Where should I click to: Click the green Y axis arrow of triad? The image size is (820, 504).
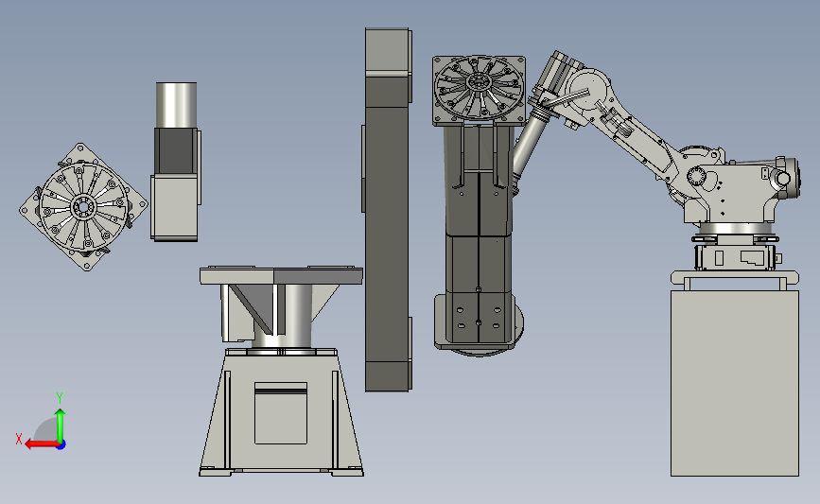click(x=61, y=426)
